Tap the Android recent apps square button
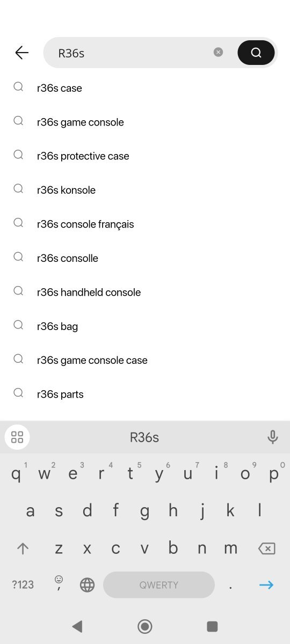The width and height of the screenshot is (290, 644). [x=212, y=626]
